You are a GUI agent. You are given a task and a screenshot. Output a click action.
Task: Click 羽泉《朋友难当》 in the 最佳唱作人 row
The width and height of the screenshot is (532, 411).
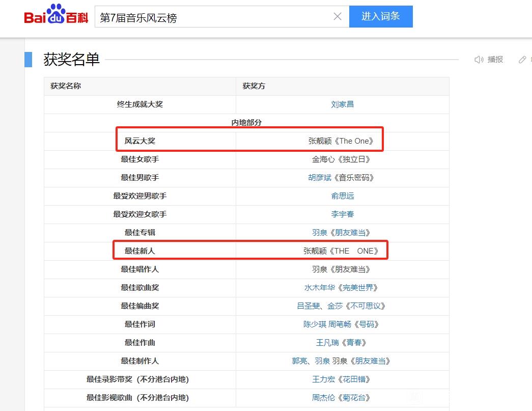341,269
